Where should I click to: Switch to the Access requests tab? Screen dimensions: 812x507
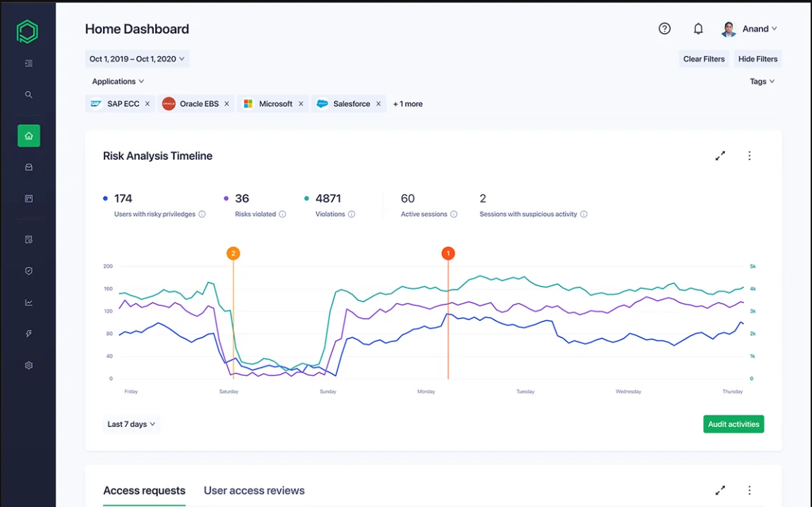click(145, 490)
